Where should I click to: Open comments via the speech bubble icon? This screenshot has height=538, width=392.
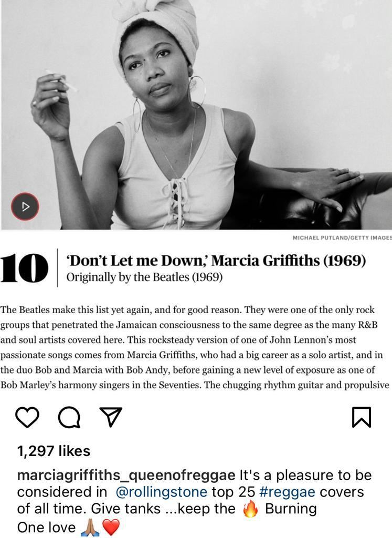(69, 418)
